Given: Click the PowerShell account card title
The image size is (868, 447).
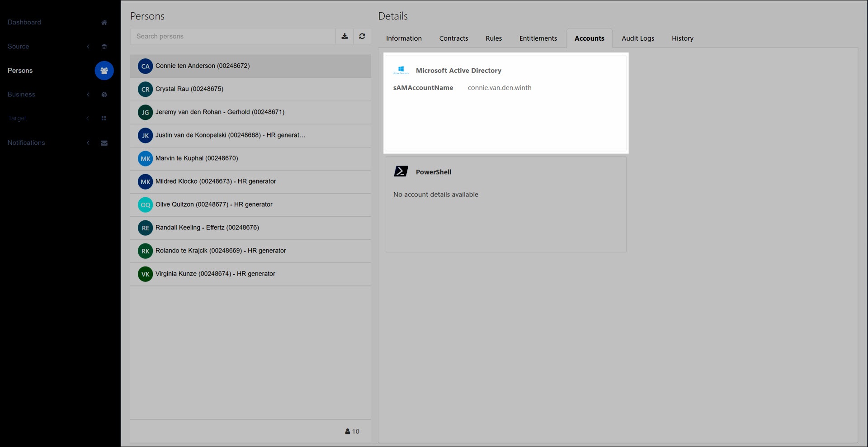Looking at the screenshot, I should (x=434, y=172).
